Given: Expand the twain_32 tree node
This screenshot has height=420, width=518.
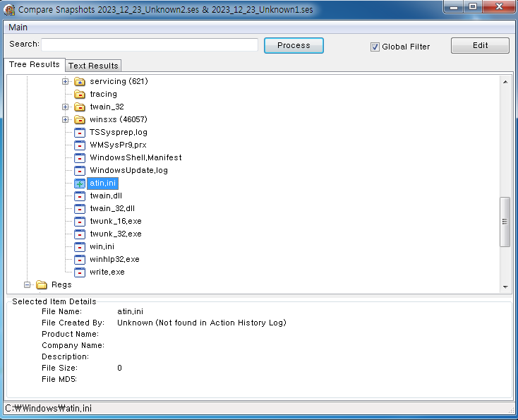Looking at the screenshot, I should pyautogui.click(x=66, y=107).
